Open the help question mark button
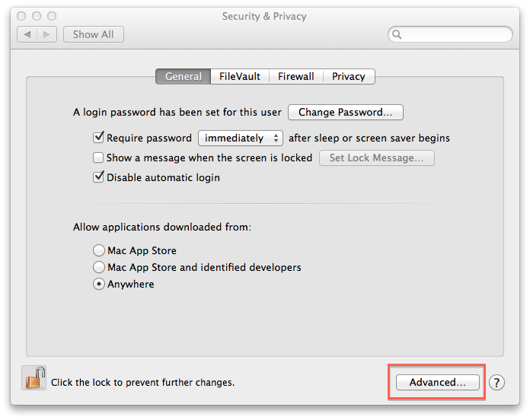The image size is (530, 420). (x=496, y=382)
